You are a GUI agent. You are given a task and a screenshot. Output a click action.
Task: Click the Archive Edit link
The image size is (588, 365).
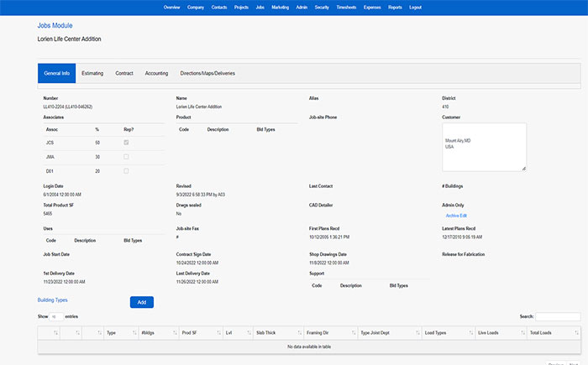456,216
